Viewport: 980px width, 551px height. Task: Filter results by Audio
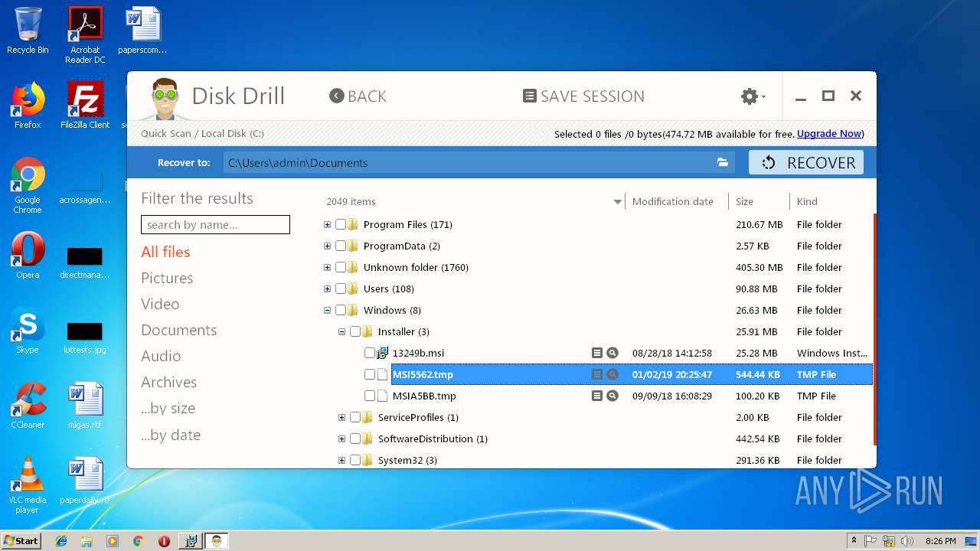tap(161, 356)
